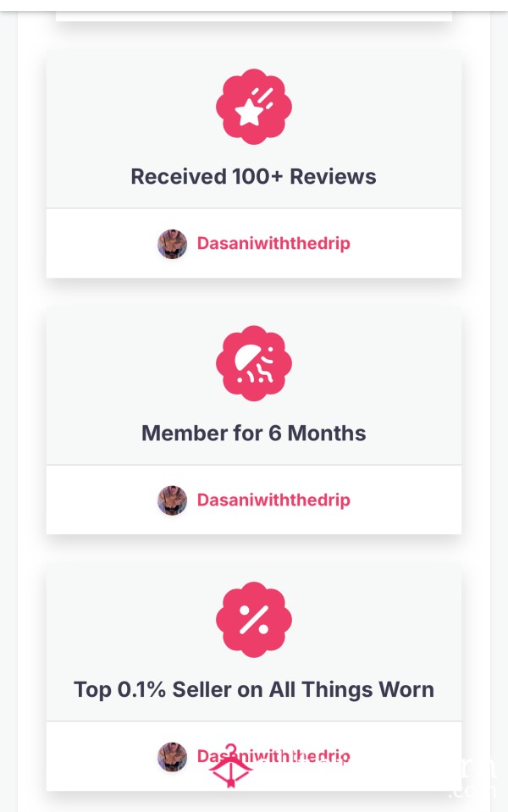The height and width of the screenshot is (812, 508).
Task: Click the shooting star reviews badge icon
Action: [x=254, y=107]
